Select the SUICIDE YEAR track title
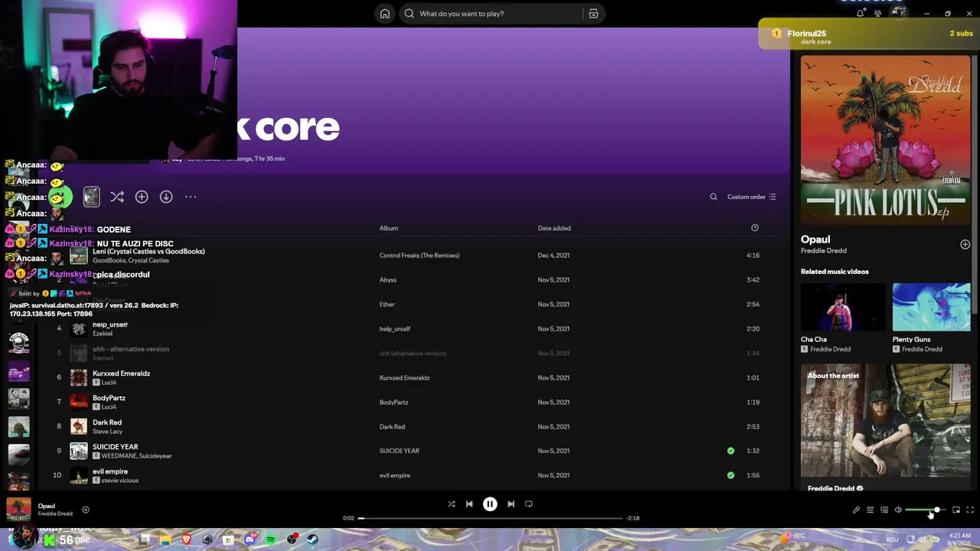This screenshot has height=551, width=980. 116,447
